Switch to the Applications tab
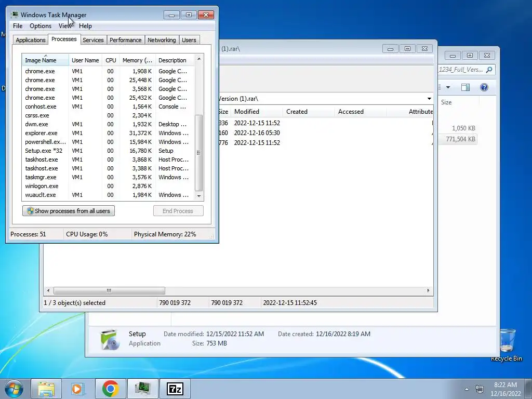Screen dimensions: 532x399 (31, 40)
